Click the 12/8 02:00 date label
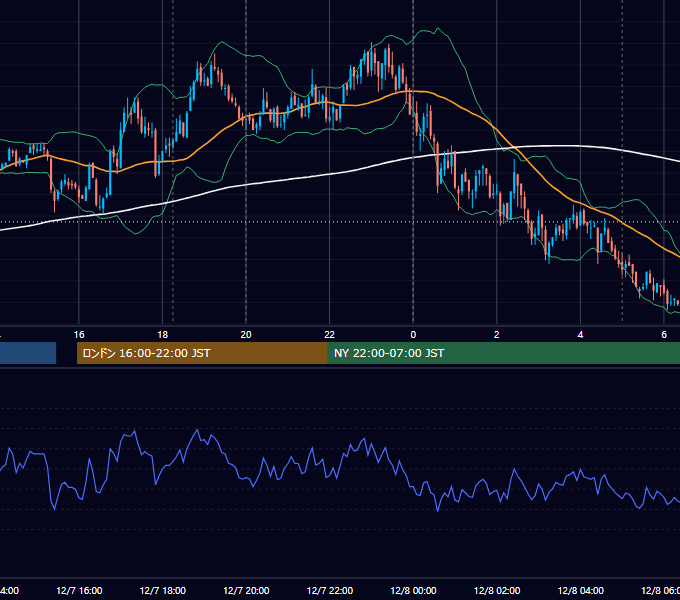 [497, 590]
